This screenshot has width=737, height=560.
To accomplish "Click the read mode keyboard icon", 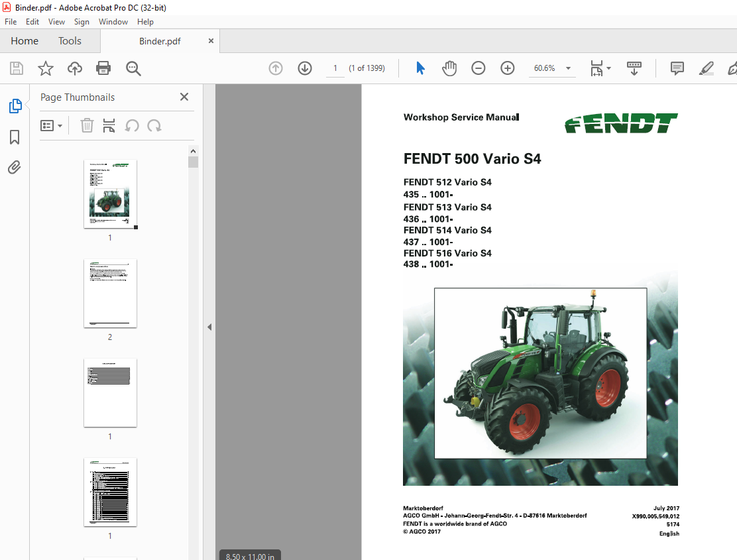I will click(634, 68).
